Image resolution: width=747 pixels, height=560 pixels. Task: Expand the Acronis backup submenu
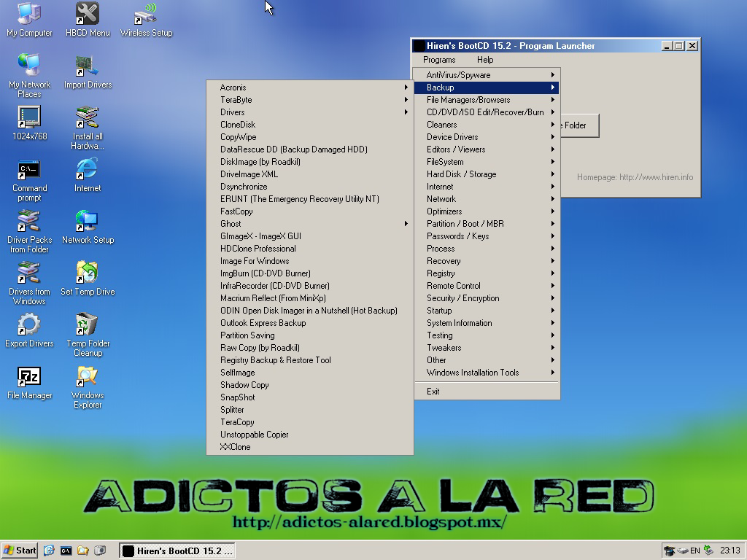point(309,87)
